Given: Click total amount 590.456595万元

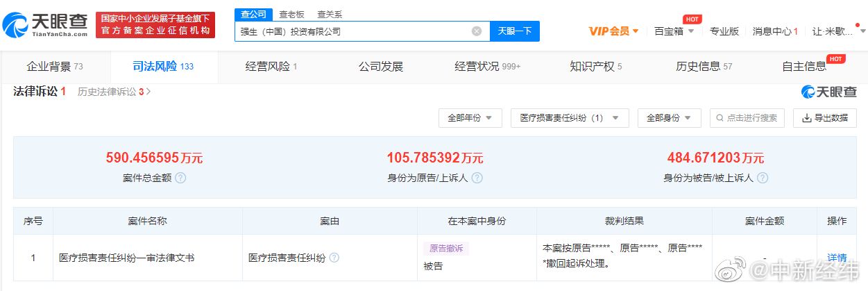Looking at the screenshot, I should point(154,158).
